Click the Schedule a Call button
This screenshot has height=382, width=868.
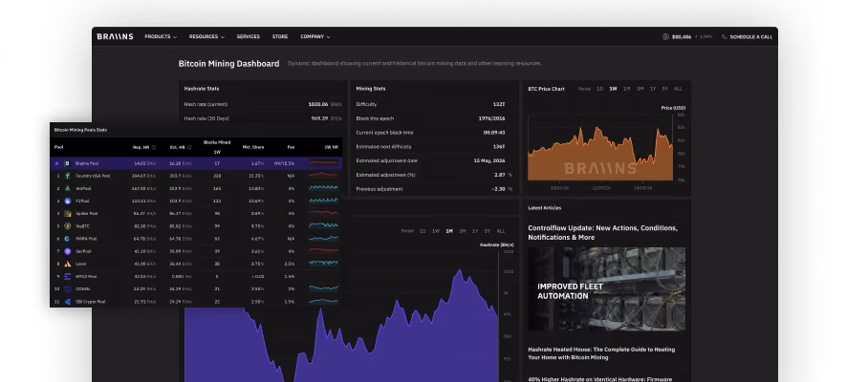pyautogui.click(x=747, y=36)
